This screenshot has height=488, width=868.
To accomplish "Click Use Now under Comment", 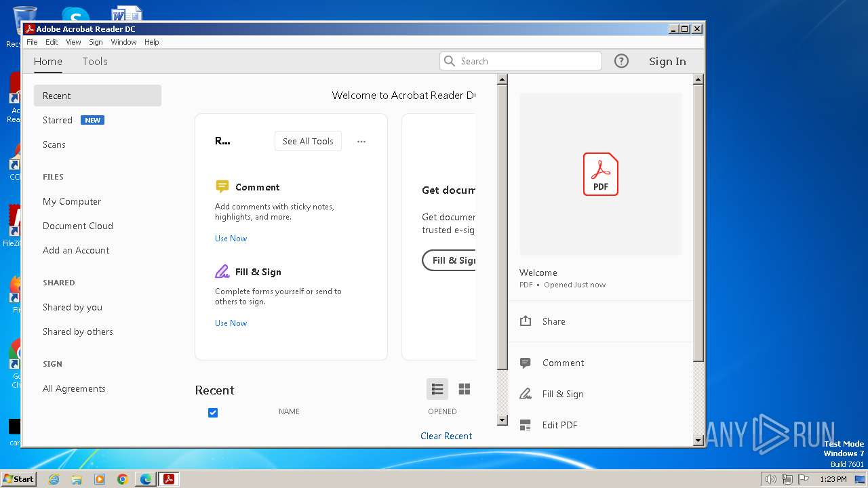I will click(231, 239).
